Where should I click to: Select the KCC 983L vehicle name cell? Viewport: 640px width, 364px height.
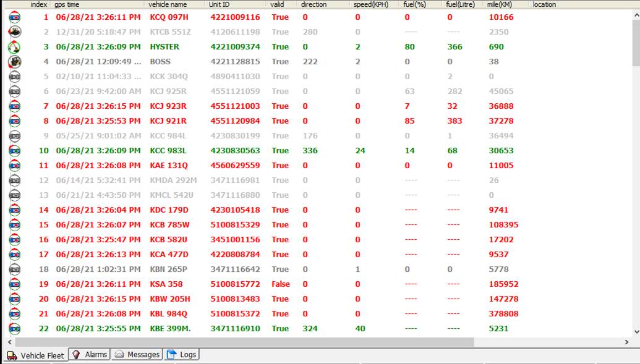coord(168,151)
